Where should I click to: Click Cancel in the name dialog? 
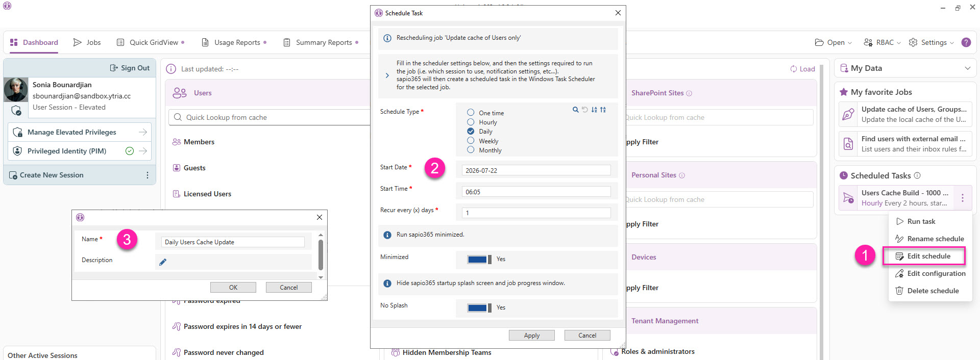289,287
